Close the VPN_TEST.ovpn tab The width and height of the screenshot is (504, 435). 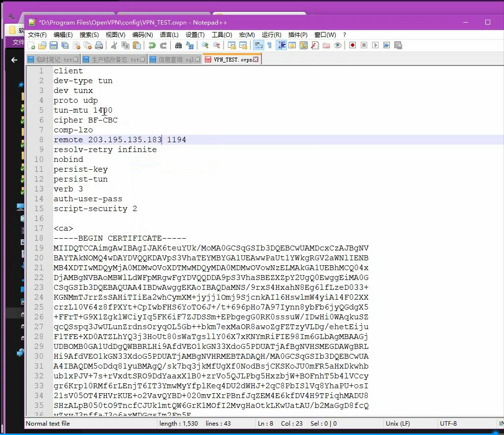point(256,60)
